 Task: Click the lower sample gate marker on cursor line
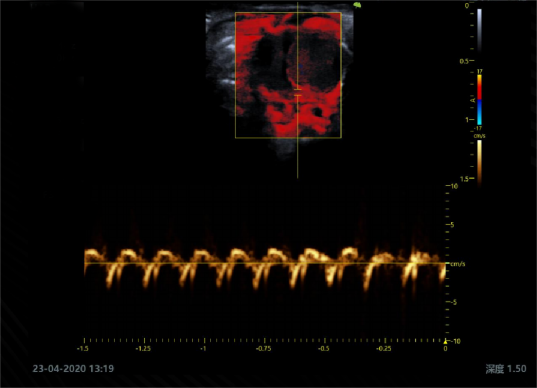click(x=298, y=96)
